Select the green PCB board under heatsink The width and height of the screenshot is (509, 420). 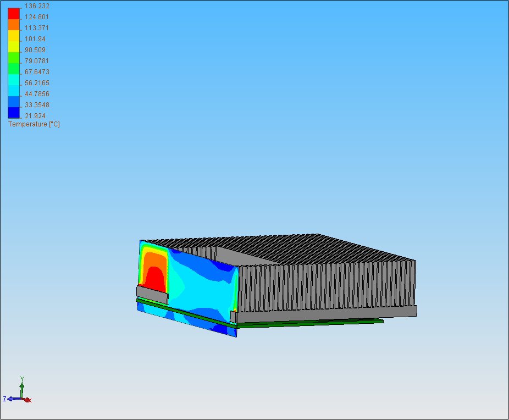(308, 323)
